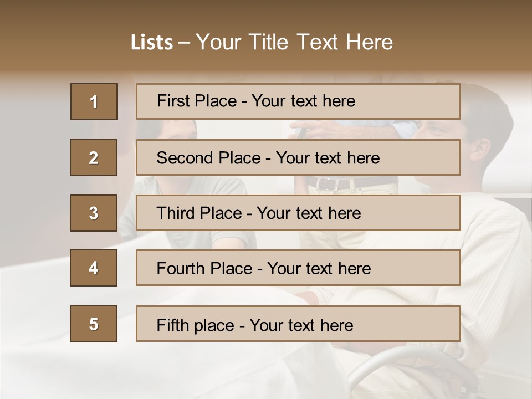Select the number 4 square
This screenshot has height=399, width=532.
click(x=94, y=268)
